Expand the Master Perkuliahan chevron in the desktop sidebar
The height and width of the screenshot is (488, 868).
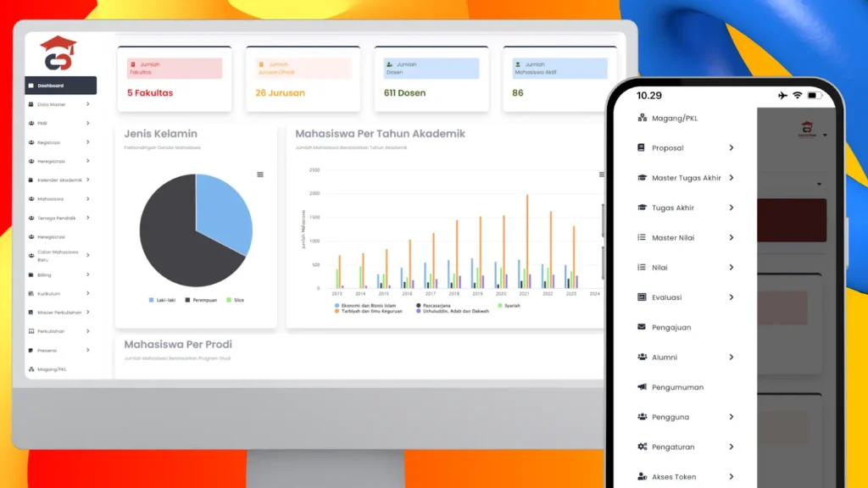point(88,312)
